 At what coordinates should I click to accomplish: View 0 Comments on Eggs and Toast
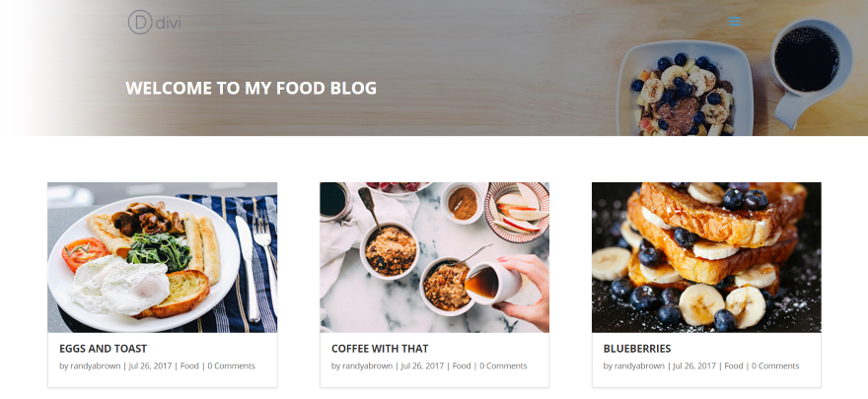coord(232,366)
